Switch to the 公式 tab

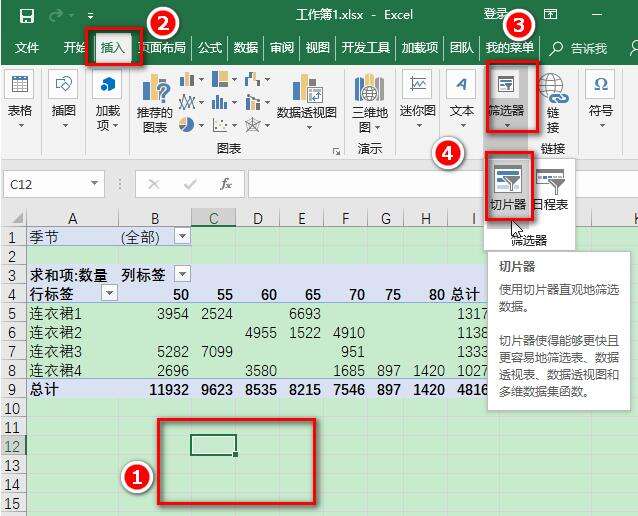tap(210, 48)
